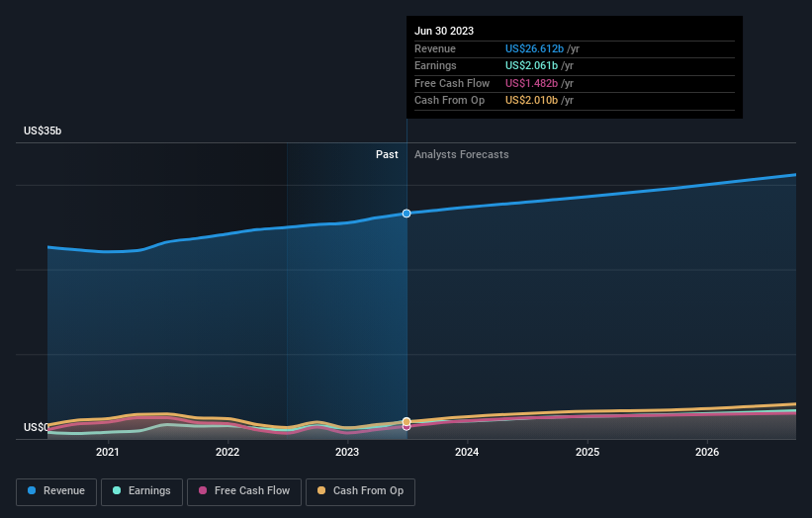Select the blue Revenue data point marker
Screen dimensions: 812x518
click(406, 214)
